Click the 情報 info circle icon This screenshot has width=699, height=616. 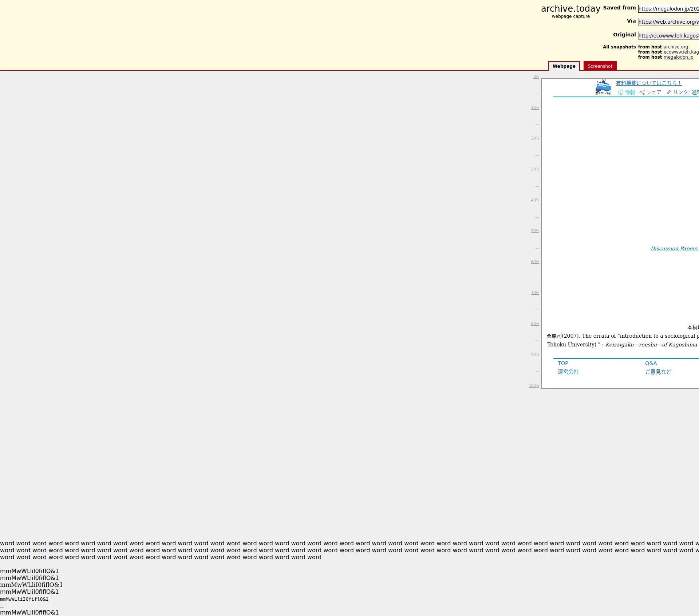pos(621,93)
